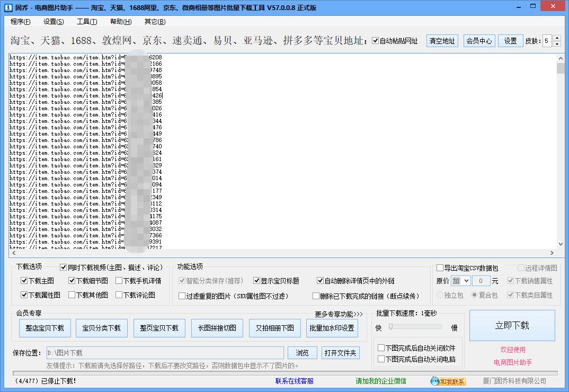Open the 设置(S) menu

tap(54, 21)
